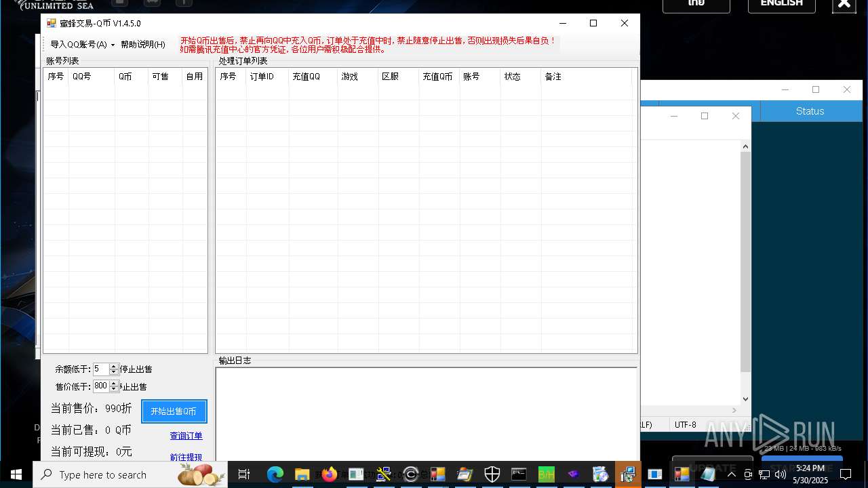This screenshot has height=488, width=868.
Task: Click UTF-8 encoding in background status bar
Action: click(685, 425)
